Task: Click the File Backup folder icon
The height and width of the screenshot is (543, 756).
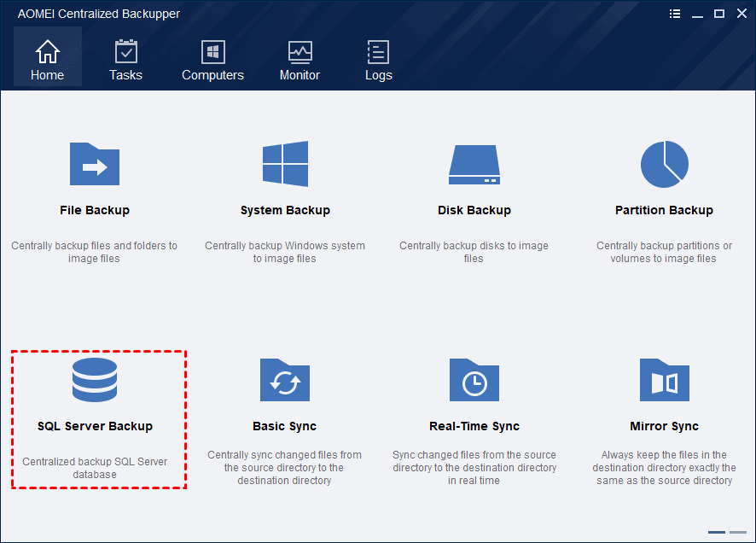Action: pos(95,164)
